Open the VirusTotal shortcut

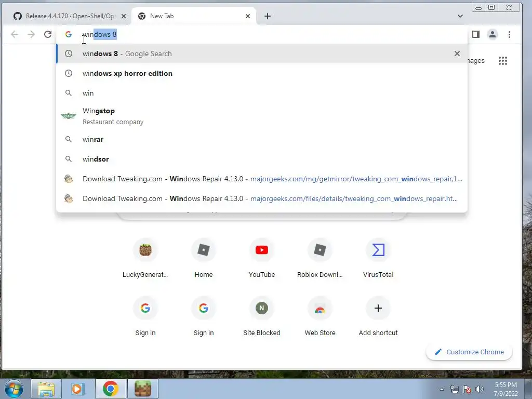coord(378,259)
